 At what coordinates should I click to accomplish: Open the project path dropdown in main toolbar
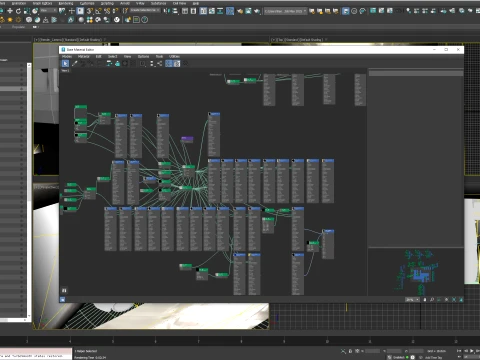(x=286, y=11)
